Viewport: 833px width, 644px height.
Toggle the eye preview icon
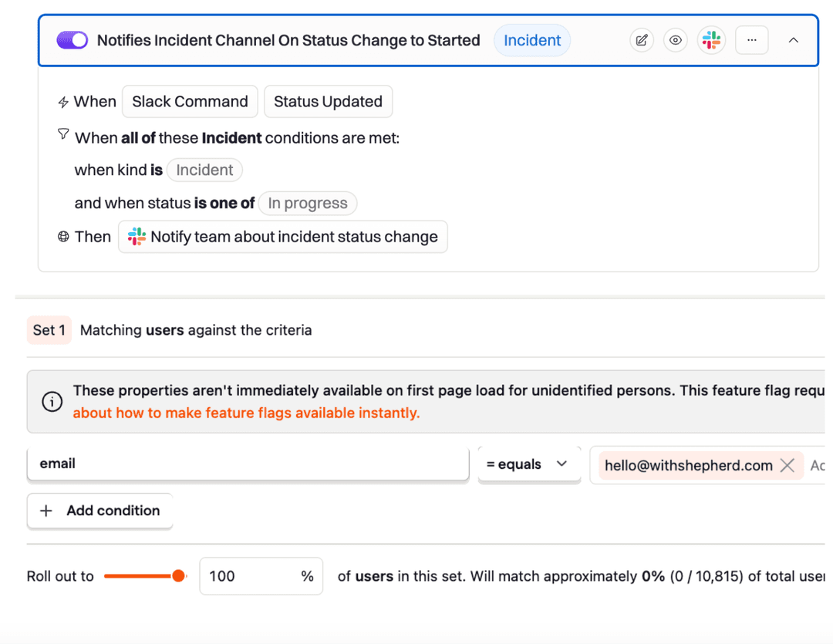click(676, 40)
